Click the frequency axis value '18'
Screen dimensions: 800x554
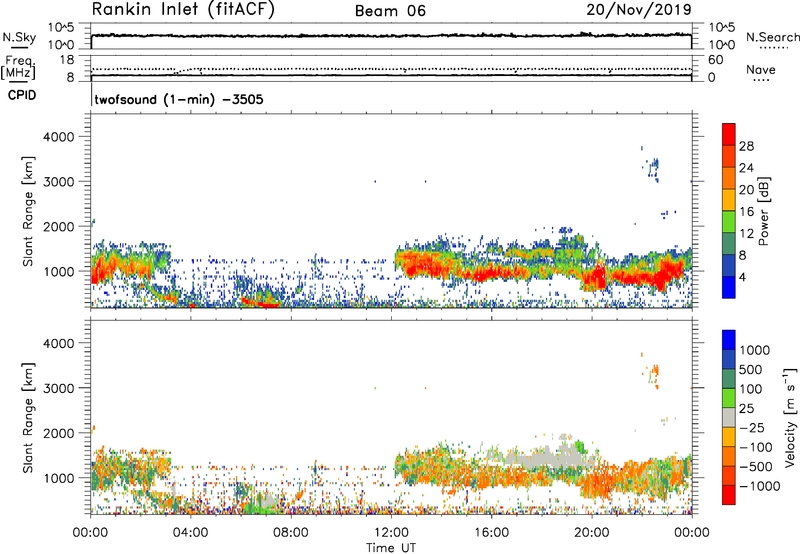67,60
